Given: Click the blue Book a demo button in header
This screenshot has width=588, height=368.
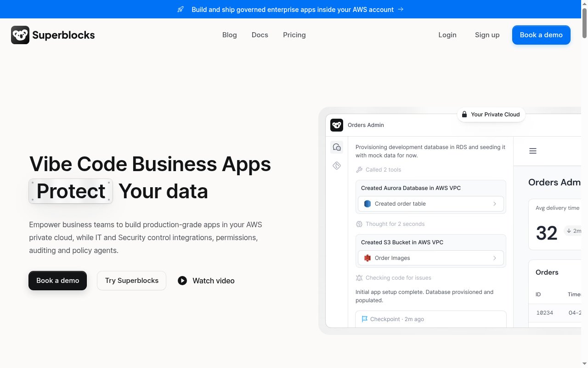Looking at the screenshot, I should point(541,35).
